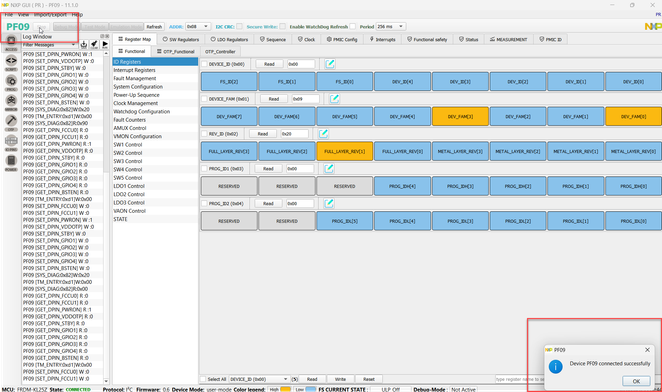Select Fault Management in register list
This screenshot has height=392, width=662.
tap(155, 78)
